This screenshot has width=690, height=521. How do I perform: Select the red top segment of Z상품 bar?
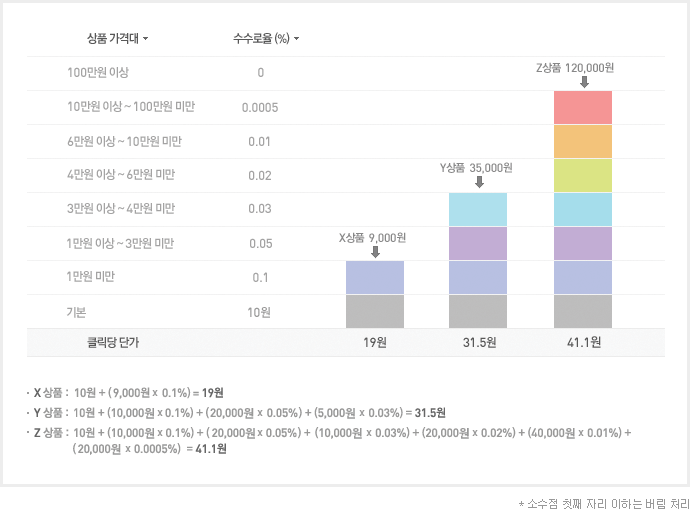tap(582, 107)
